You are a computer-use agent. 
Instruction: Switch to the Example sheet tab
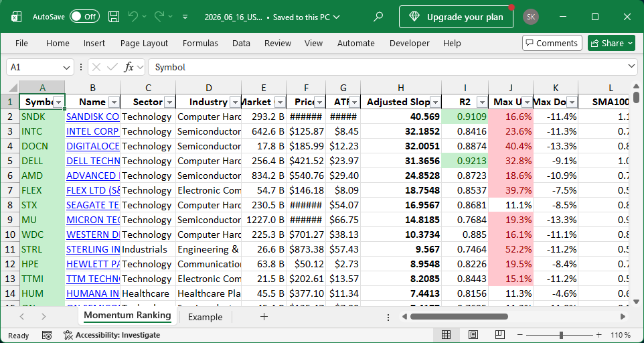(x=205, y=317)
